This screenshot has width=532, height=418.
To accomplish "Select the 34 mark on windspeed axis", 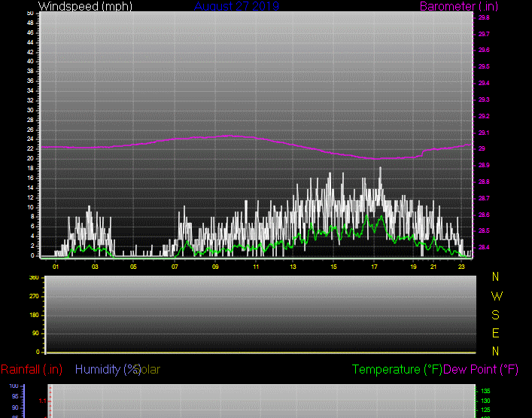I will click(30, 90).
